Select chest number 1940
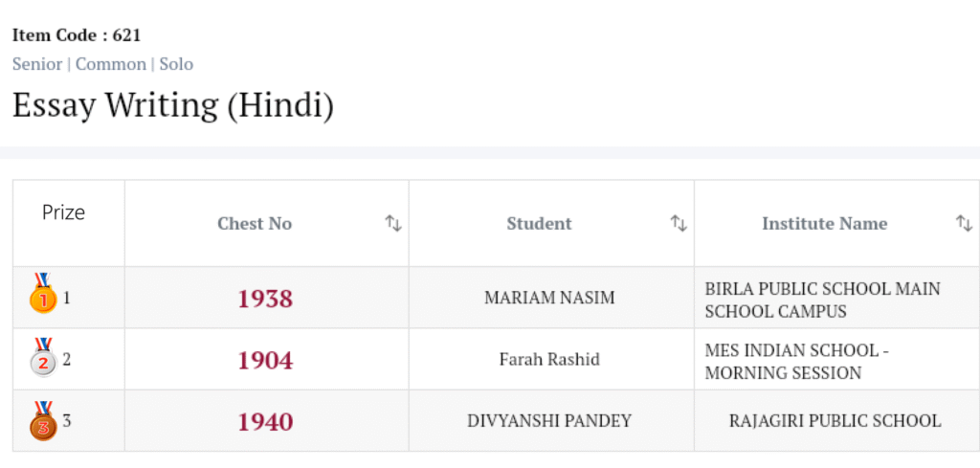 click(265, 421)
